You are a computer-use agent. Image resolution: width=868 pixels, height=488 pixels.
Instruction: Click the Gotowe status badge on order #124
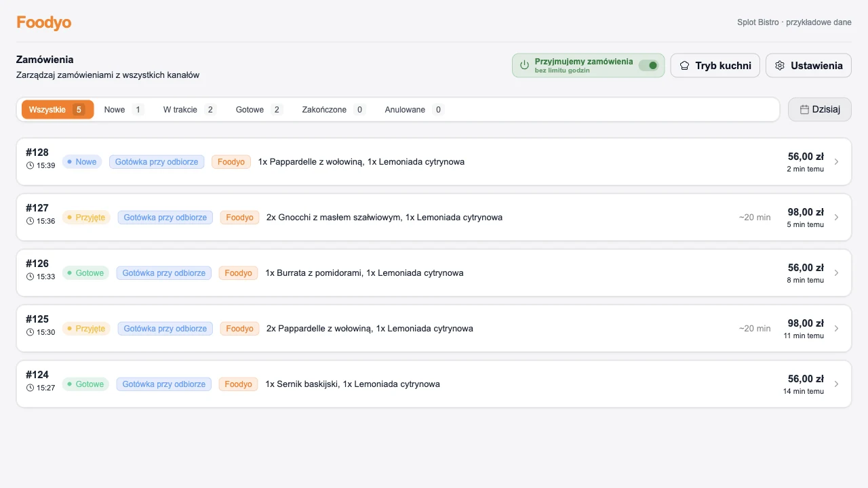tap(85, 384)
